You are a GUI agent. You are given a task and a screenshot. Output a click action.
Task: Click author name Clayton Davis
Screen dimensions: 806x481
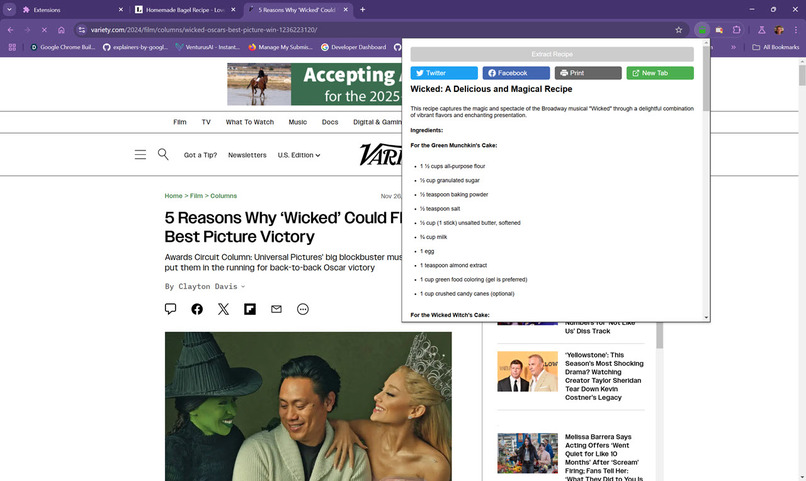point(208,286)
